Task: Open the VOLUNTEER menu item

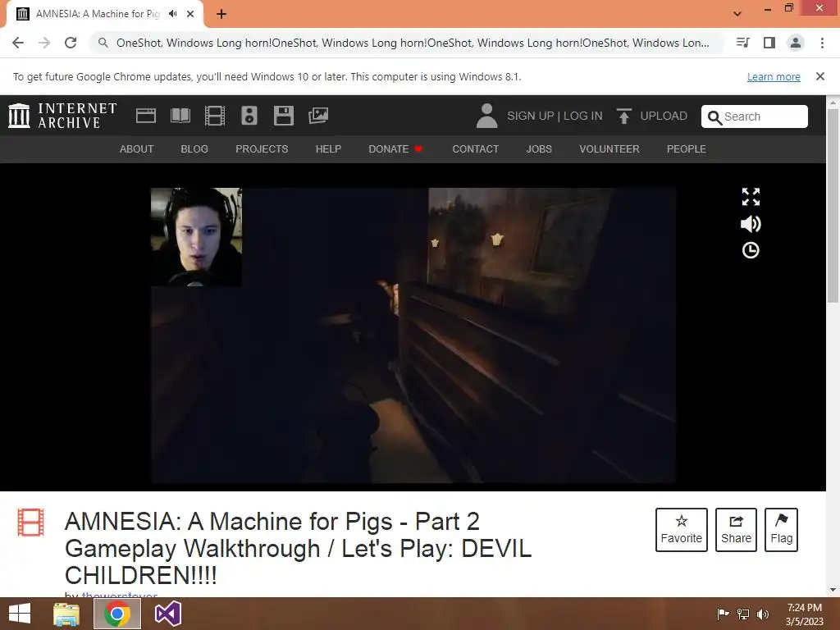Action: [x=609, y=149]
